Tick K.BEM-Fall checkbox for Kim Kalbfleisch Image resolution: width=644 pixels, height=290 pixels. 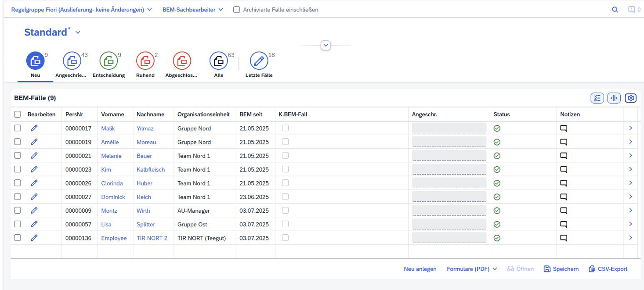click(285, 169)
